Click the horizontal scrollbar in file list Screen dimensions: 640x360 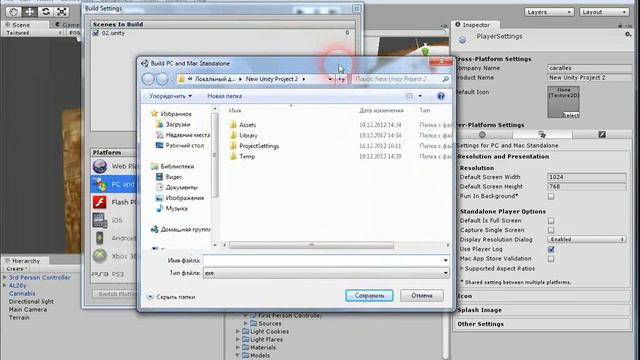pyautogui.click(x=312, y=245)
